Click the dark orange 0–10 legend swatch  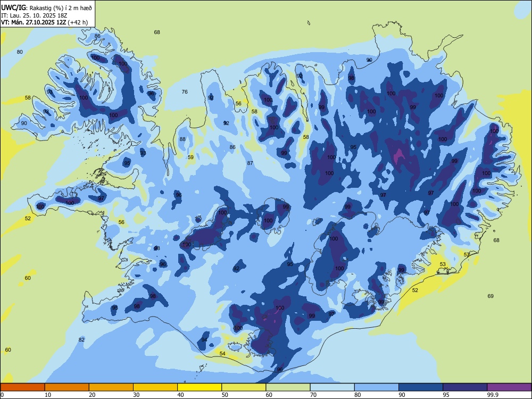(22, 387)
